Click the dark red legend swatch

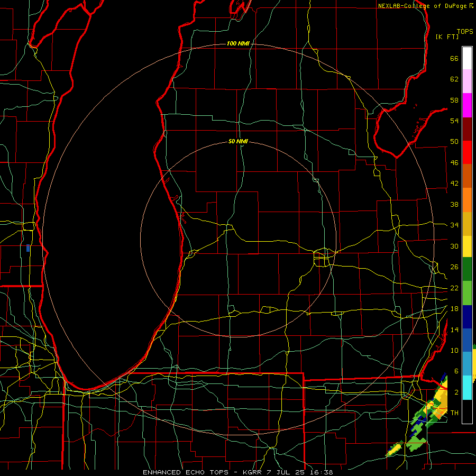[467, 129]
